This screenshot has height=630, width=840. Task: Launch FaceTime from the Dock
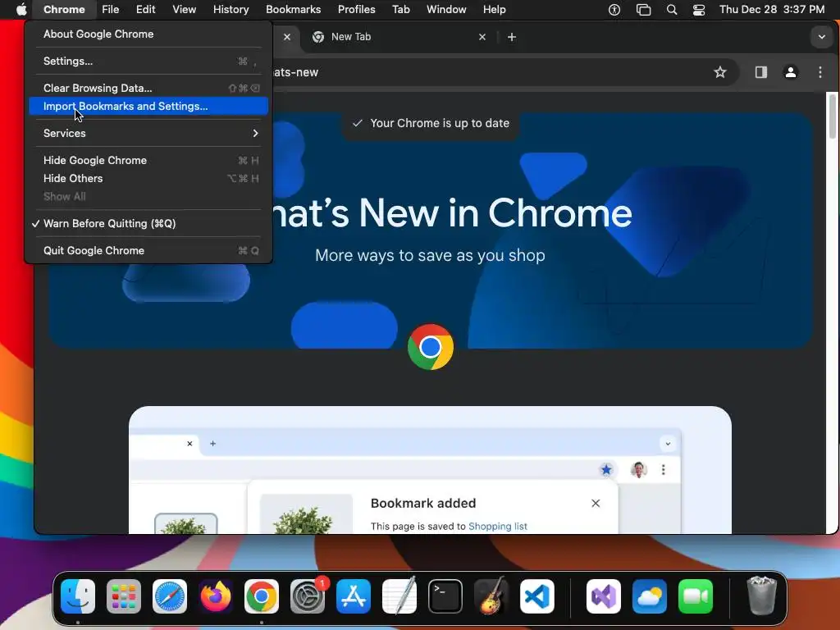point(696,596)
